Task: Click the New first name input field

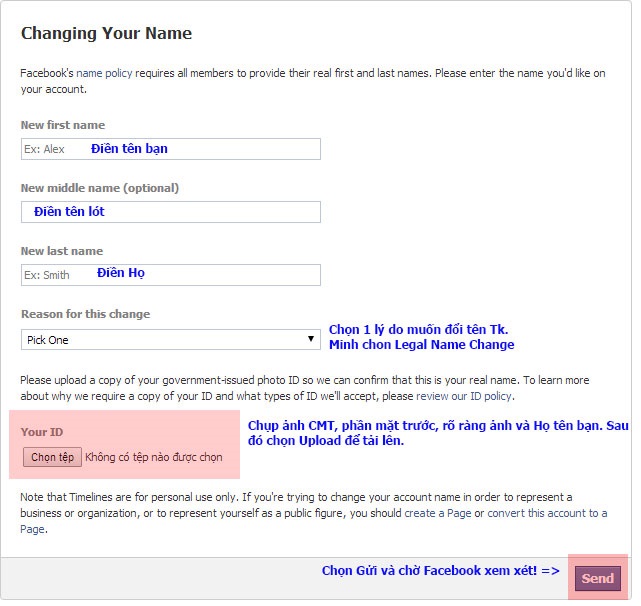Action: pos(170,149)
